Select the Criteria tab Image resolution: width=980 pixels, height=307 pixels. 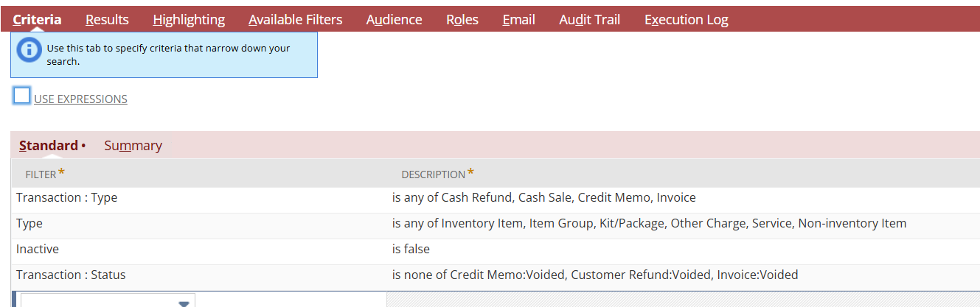point(37,20)
